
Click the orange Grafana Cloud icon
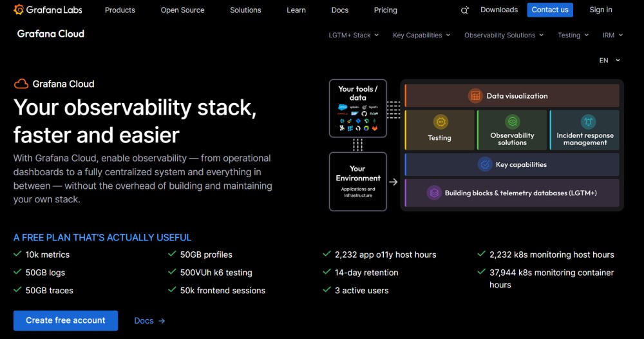(21, 84)
